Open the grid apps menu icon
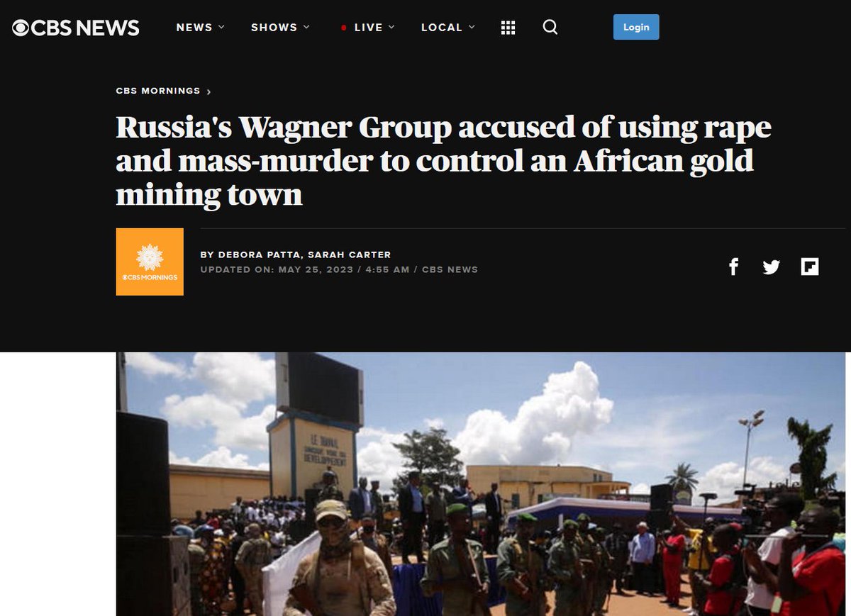 [508, 28]
